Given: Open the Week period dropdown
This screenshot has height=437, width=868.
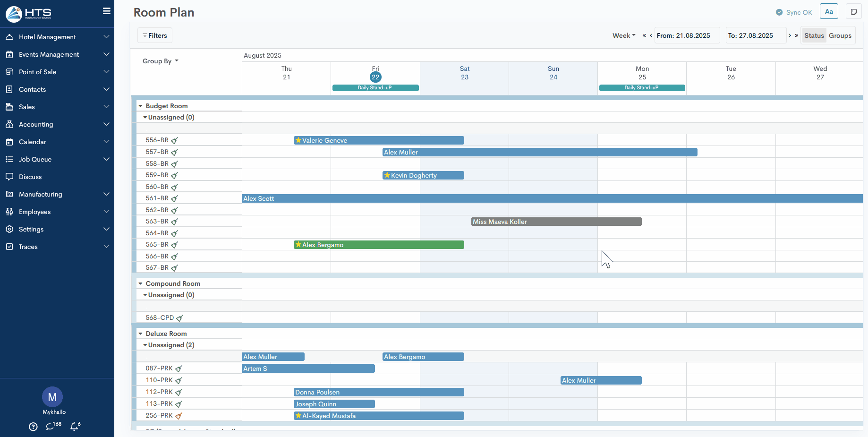Looking at the screenshot, I should point(623,35).
